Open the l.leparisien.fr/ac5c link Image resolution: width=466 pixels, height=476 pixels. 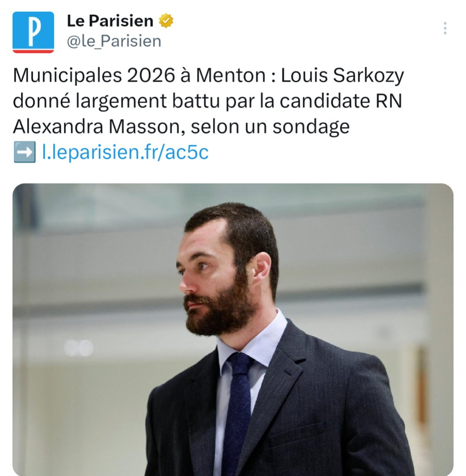(x=125, y=152)
